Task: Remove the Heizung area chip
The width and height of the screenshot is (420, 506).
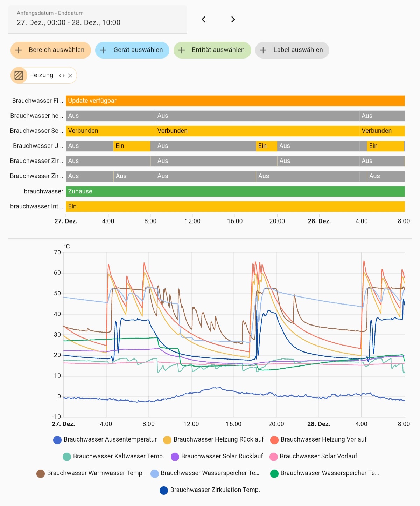Action: [70, 76]
